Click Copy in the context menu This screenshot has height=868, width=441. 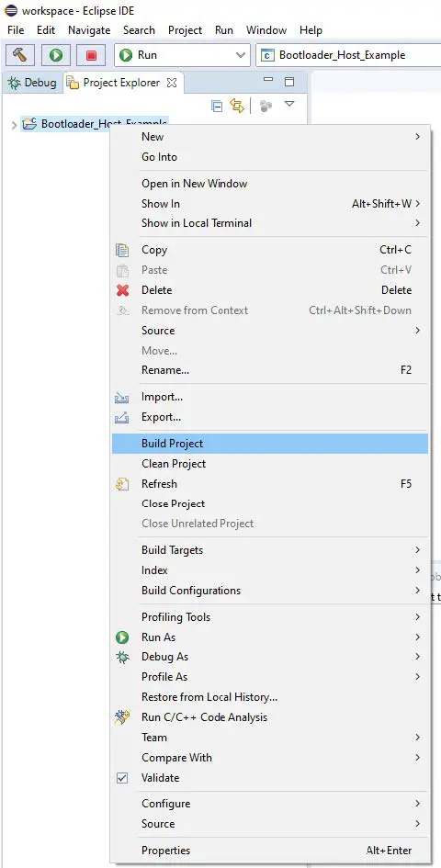point(270,250)
